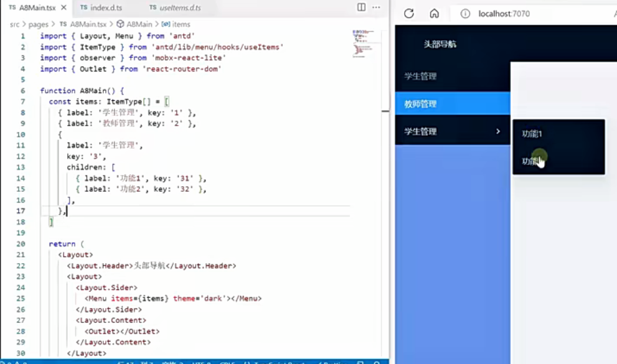617x364 pixels.
Task: Click the 'mobx-react-lite' string on line 3
Action: pos(189,58)
